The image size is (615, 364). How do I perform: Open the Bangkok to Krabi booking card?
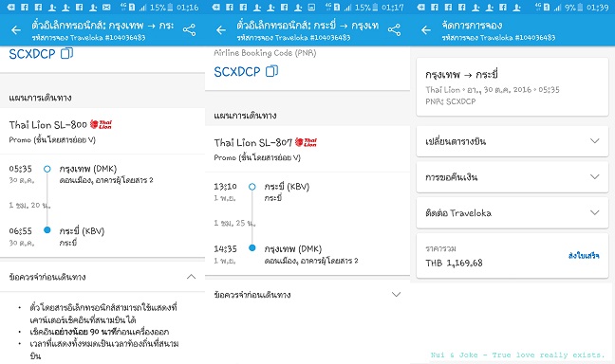[x=512, y=87]
